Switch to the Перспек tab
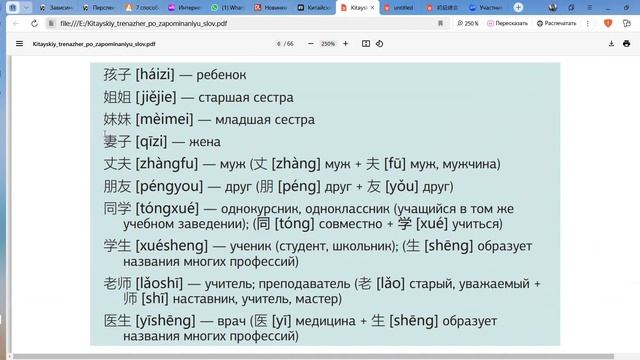Viewport: 640px width, 360px height. (x=98, y=7)
